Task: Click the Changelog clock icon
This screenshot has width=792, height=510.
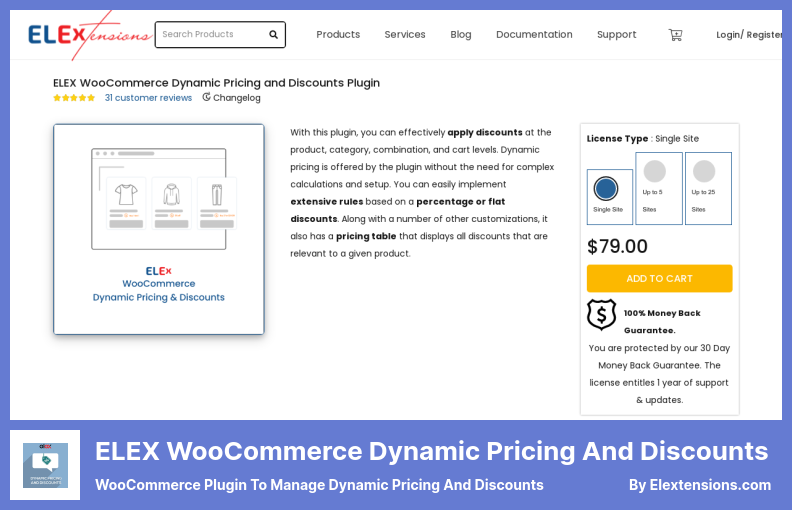Action: (206, 97)
